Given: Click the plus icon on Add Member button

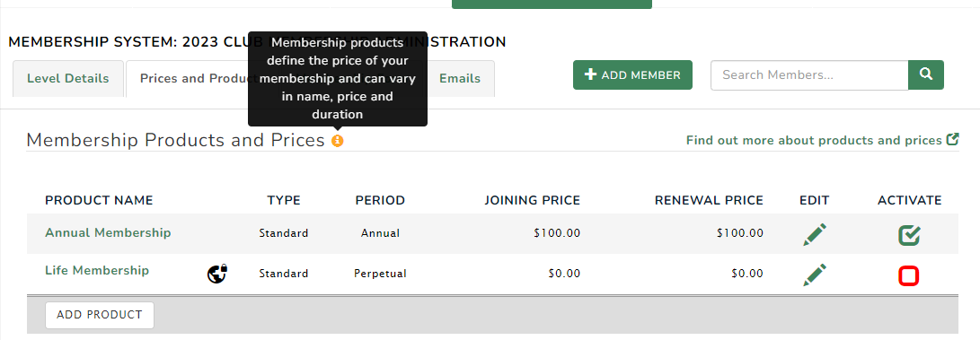Looking at the screenshot, I should [591, 74].
